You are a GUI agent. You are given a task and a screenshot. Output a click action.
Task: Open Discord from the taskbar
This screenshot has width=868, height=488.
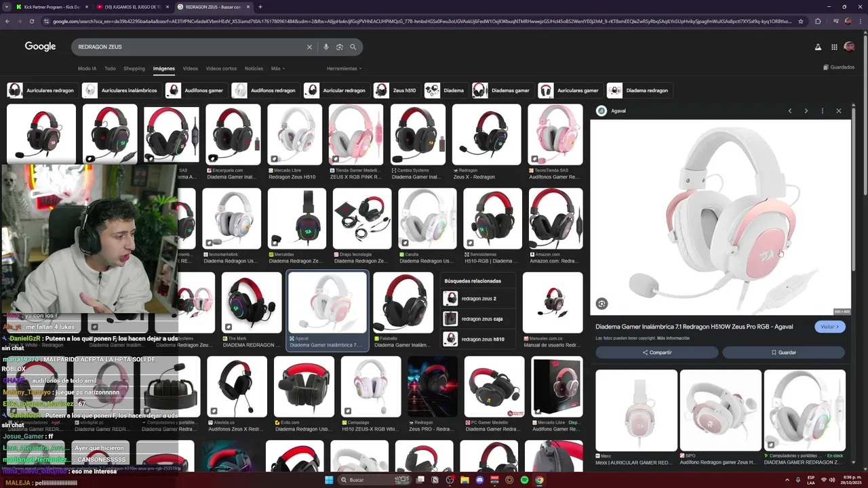click(x=480, y=480)
